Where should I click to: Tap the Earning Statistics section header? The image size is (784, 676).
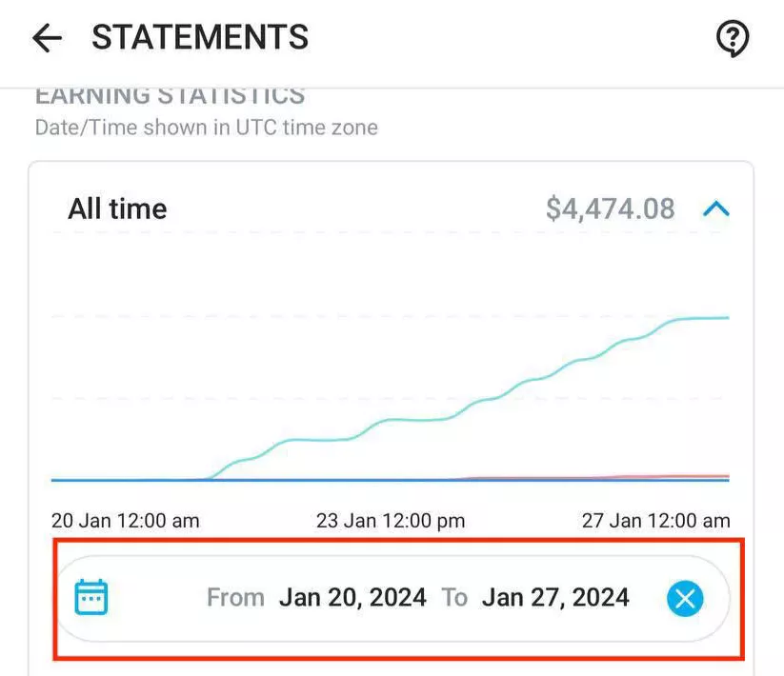[170, 96]
